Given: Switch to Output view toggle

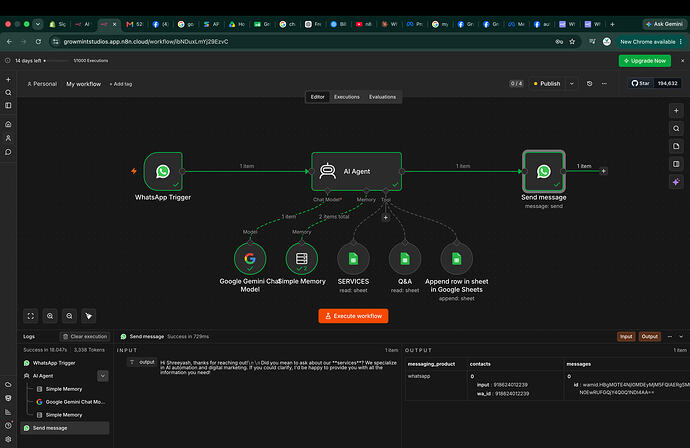Looking at the screenshot, I should [x=650, y=337].
